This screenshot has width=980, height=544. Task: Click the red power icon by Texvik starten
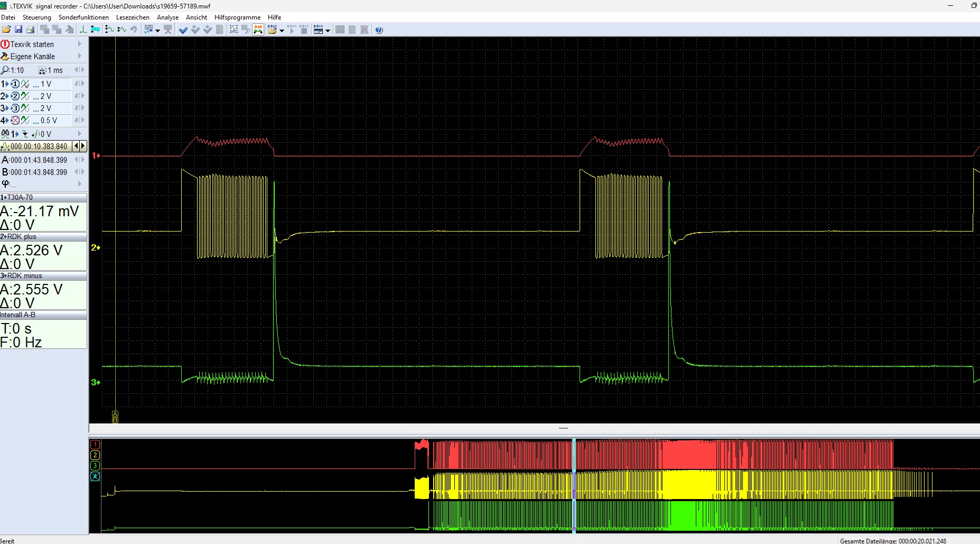pyautogui.click(x=5, y=44)
